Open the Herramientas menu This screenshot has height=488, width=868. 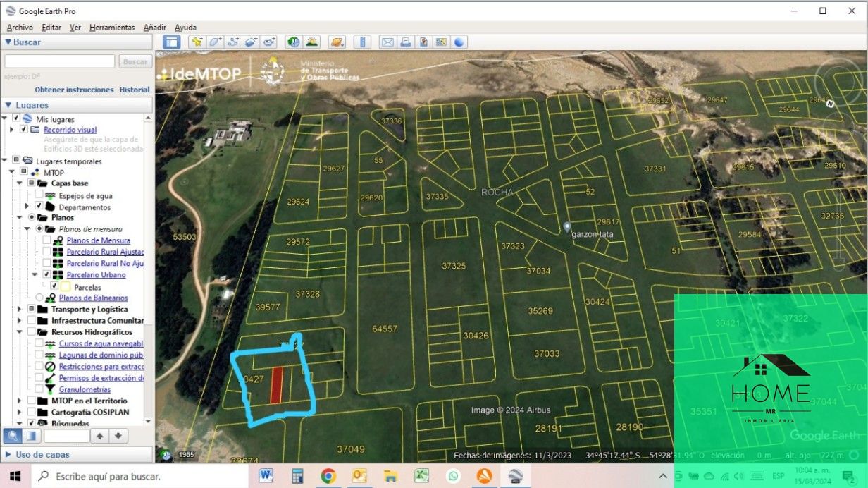pyautogui.click(x=112, y=27)
